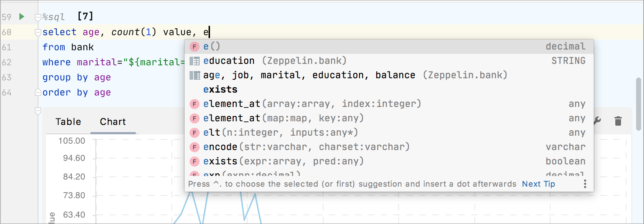The height and width of the screenshot is (224, 644).
Task: Delete the output using the trash icon
Action: pyautogui.click(x=618, y=121)
